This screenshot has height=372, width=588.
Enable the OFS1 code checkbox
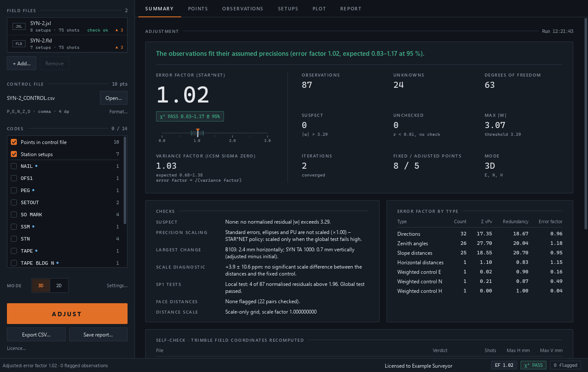tap(14, 178)
